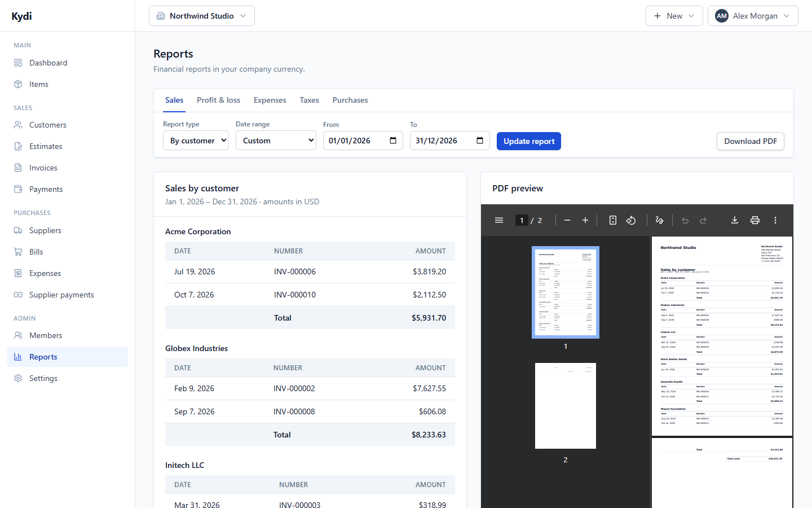Click the Members icon in sidebar
The height and width of the screenshot is (508, 812).
click(18, 335)
